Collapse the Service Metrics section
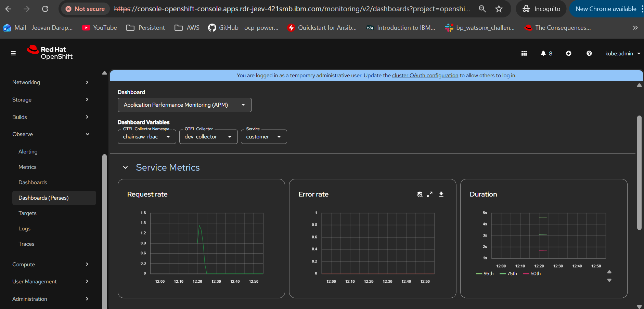This screenshot has height=309, width=644. (126, 167)
